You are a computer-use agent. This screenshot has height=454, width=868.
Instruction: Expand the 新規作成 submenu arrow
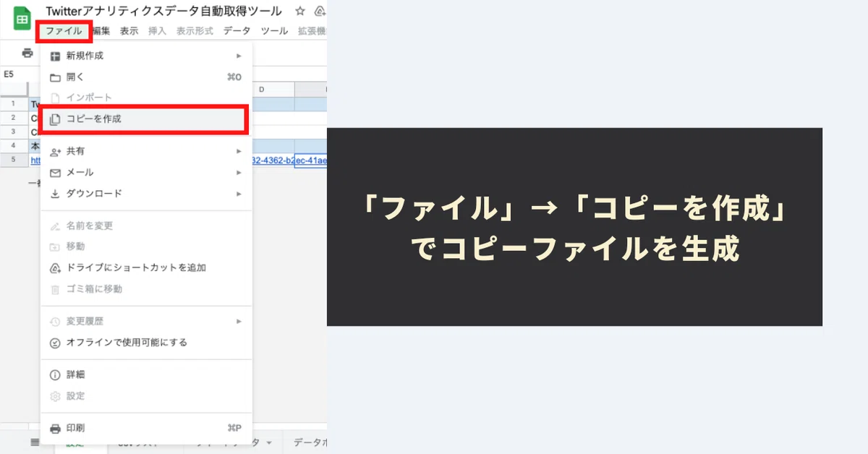(239, 56)
